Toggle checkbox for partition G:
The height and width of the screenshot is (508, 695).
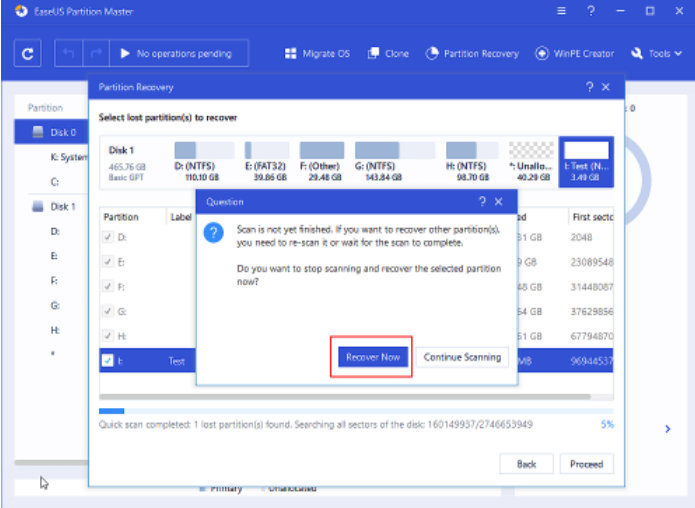click(x=108, y=311)
